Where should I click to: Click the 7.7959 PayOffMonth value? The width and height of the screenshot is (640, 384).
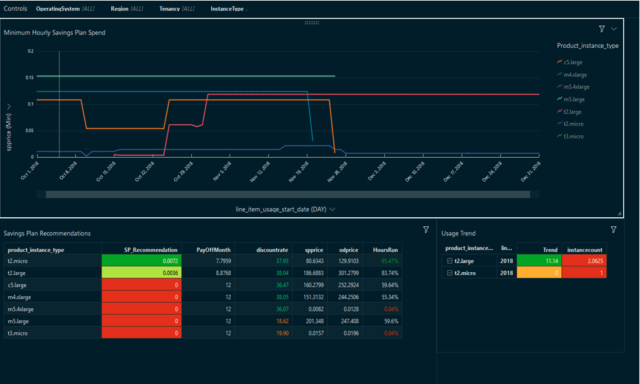[223, 261]
